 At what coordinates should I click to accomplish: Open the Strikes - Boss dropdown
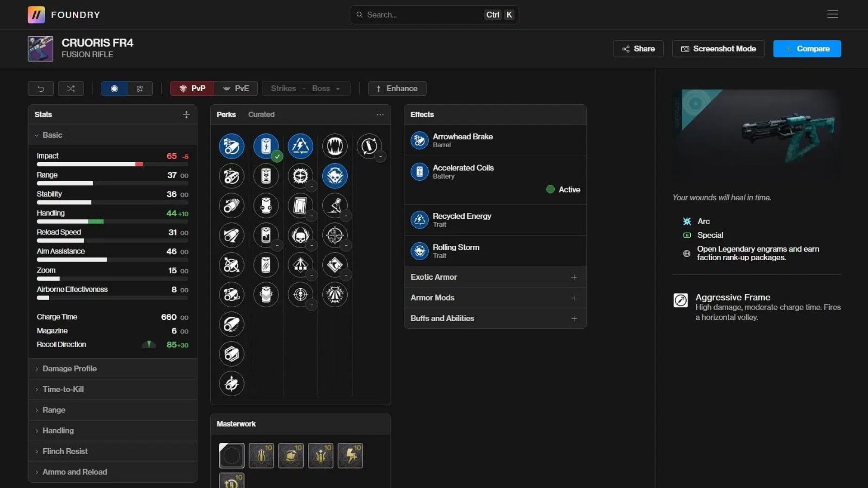point(306,89)
